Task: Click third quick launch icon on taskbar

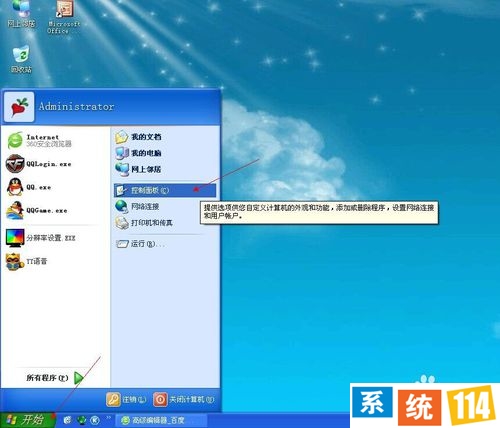Action: [x=95, y=420]
